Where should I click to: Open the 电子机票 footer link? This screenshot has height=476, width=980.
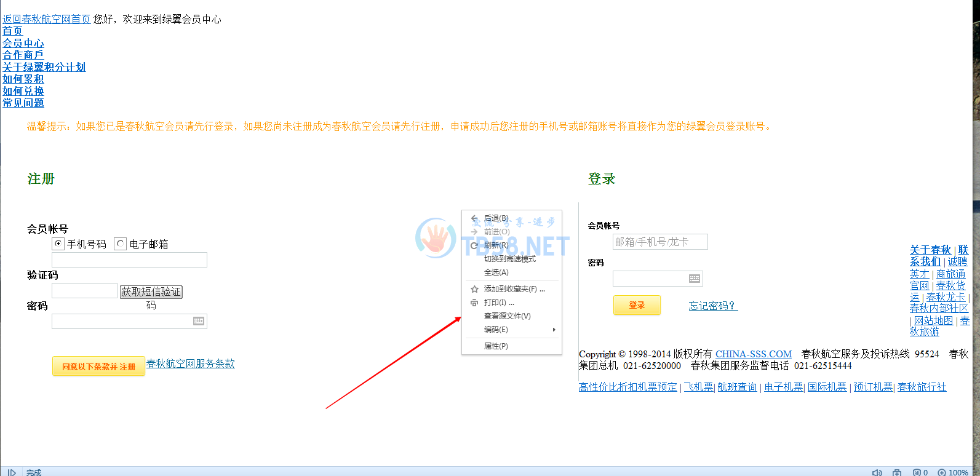click(784, 387)
